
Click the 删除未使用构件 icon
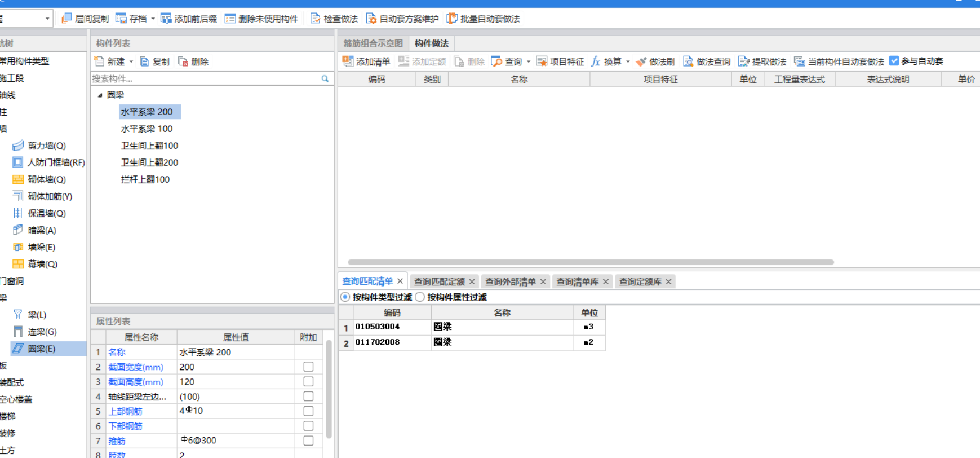[230, 19]
